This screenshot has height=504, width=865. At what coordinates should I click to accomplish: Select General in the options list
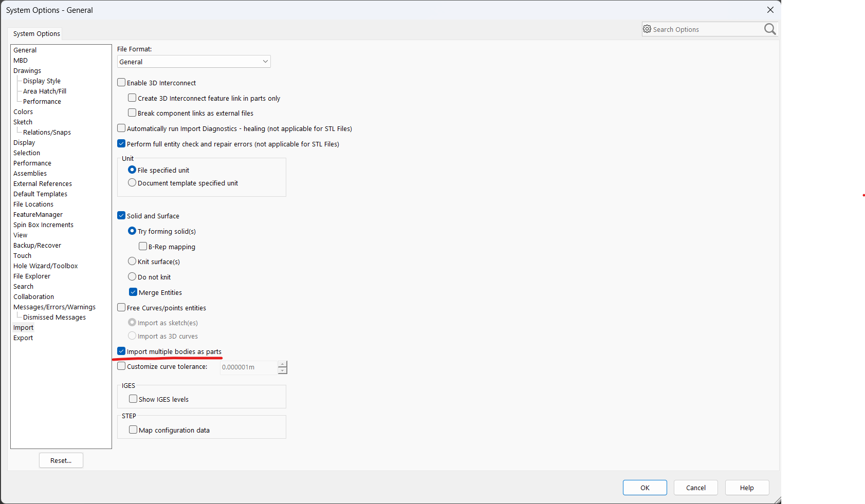coord(25,50)
